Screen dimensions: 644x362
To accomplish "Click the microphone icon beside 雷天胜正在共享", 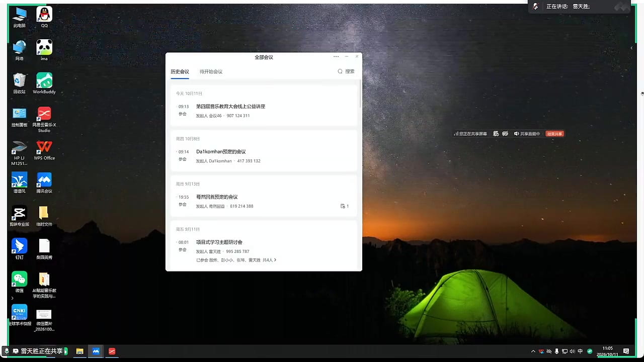I will click(x=7, y=351).
